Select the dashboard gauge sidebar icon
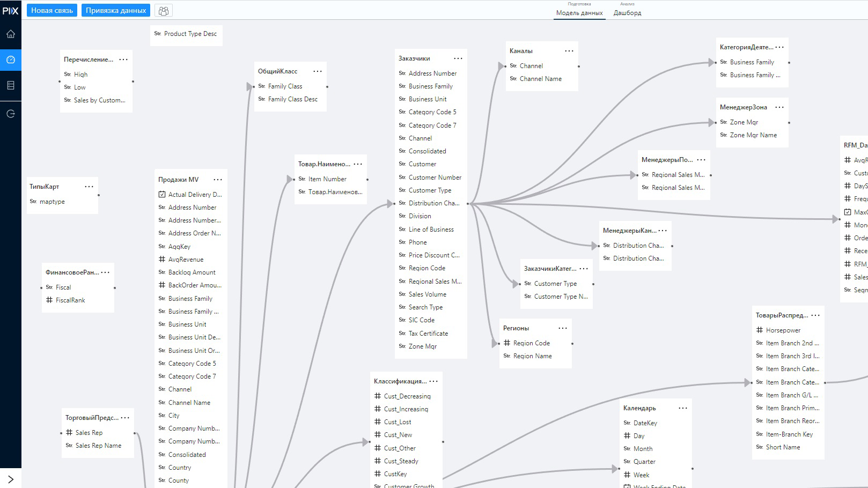Viewport: 868px width, 488px height. (x=11, y=60)
